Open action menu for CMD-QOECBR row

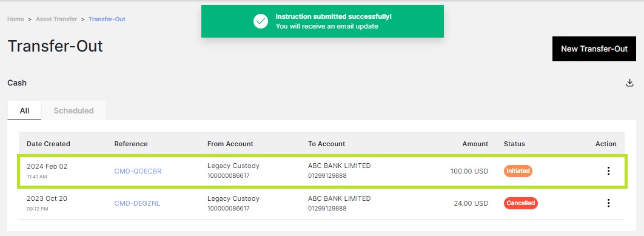click(608, 170)
